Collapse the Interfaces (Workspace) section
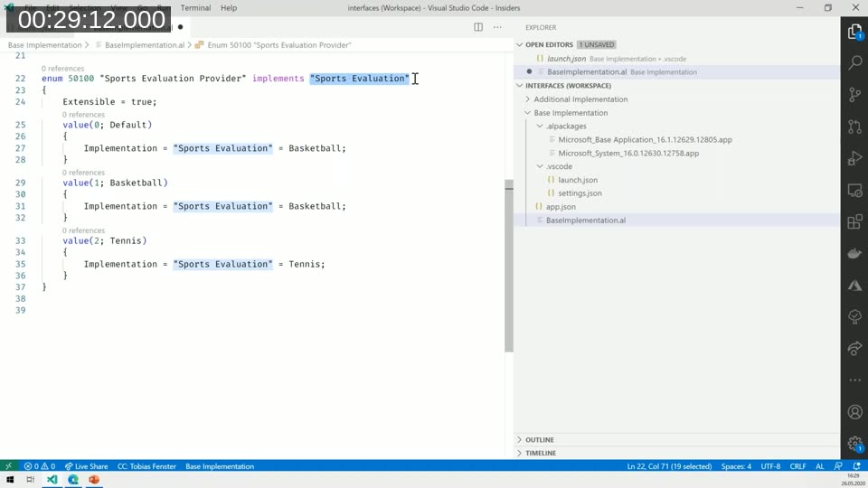The width and height of the screenshot is (868, 488). tap(519, 86)
